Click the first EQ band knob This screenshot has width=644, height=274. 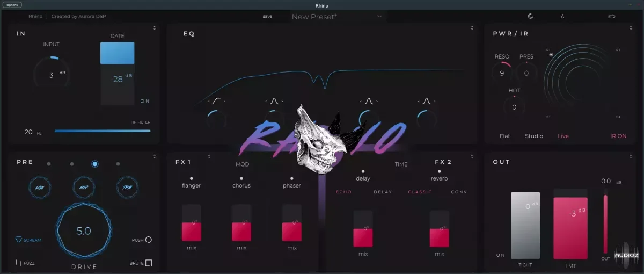pyautogui.click(x=217, y=119)
